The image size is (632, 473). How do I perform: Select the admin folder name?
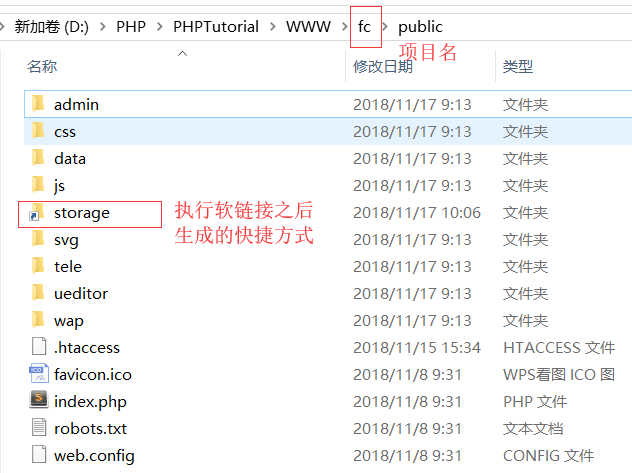point(76,105)
